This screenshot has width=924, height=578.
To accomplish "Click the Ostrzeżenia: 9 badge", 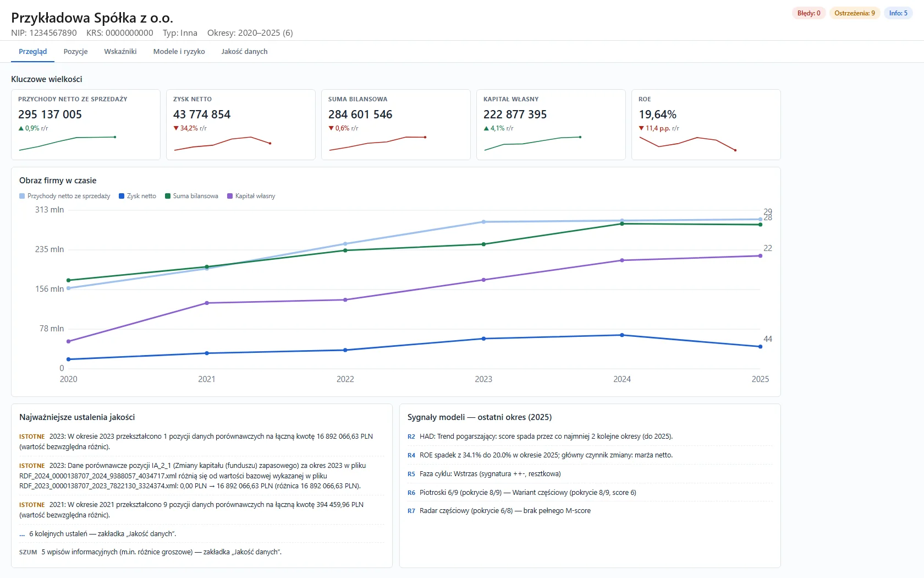I will pos(855,13).
